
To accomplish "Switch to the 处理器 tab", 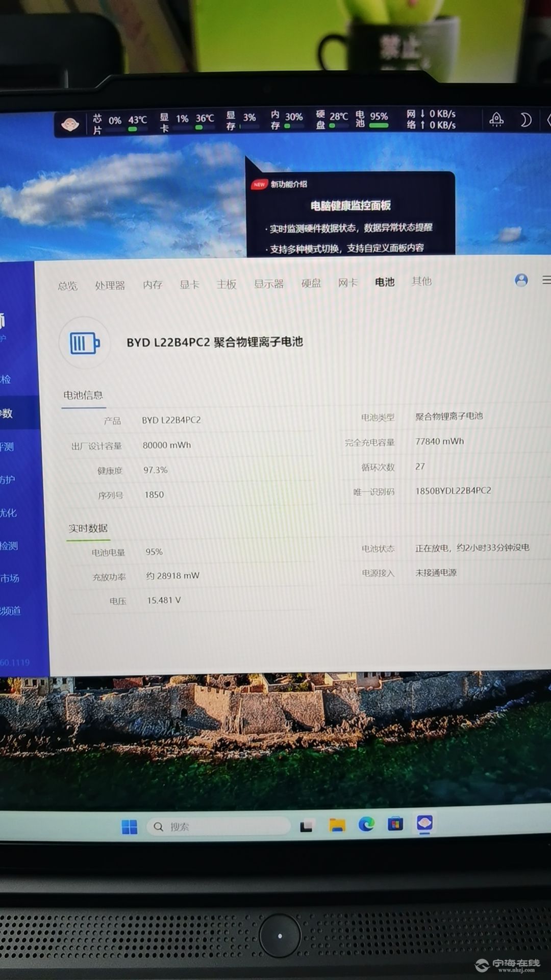I will coord(110,285).
